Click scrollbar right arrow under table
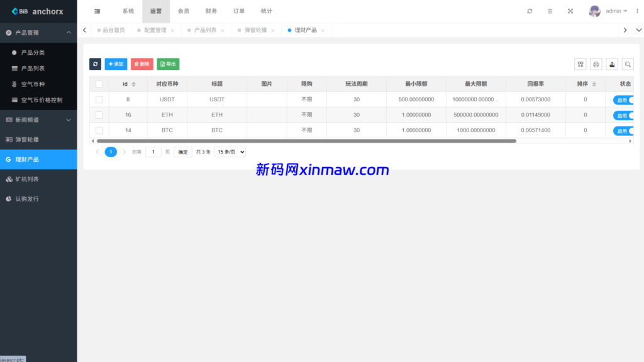 [630, 140]
